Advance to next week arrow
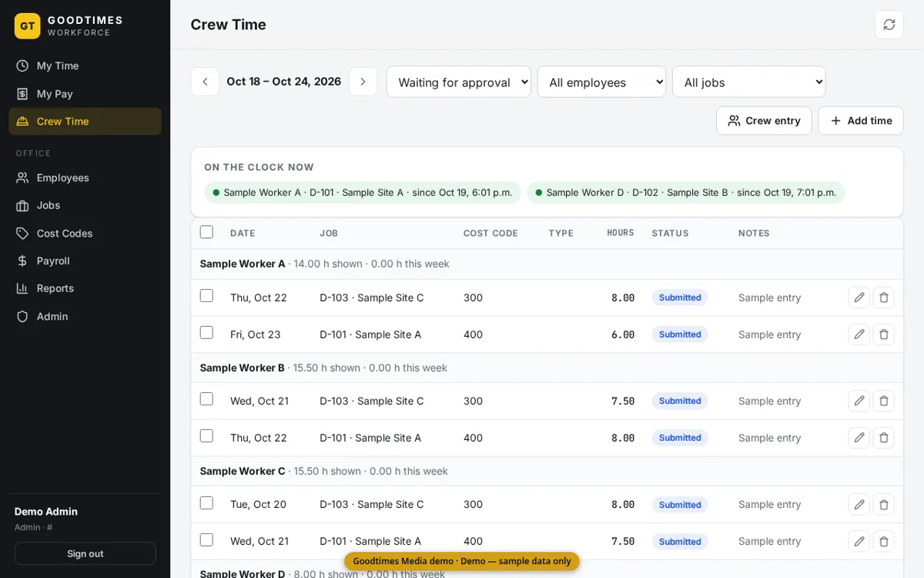This screenshot has width=924, height=578. click(x=363, y=82)
